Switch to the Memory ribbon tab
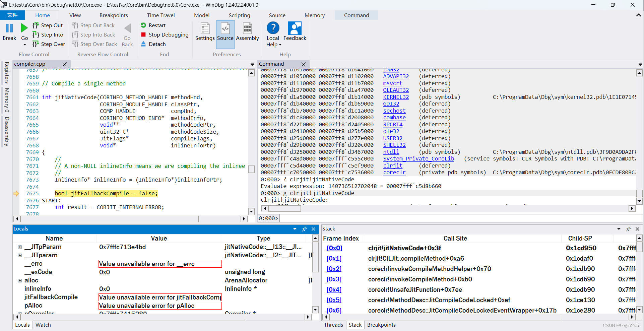 coord(315,15)
